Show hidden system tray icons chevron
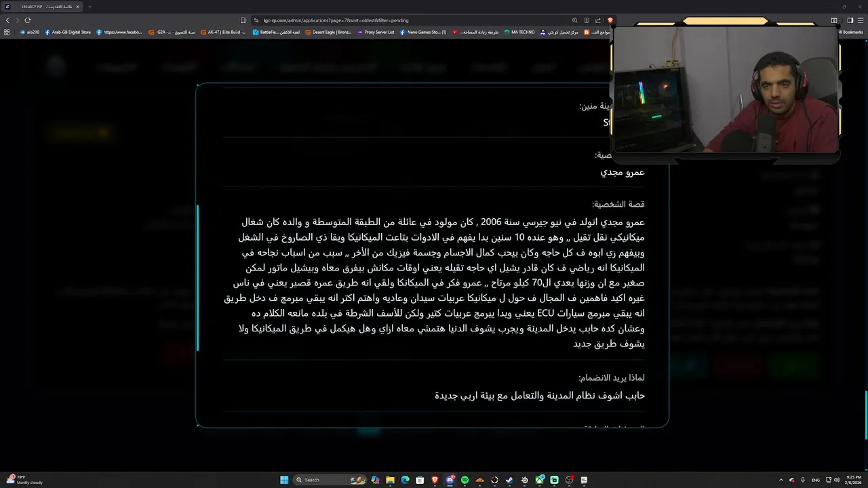Screen dimensions: 868x488 781,480
